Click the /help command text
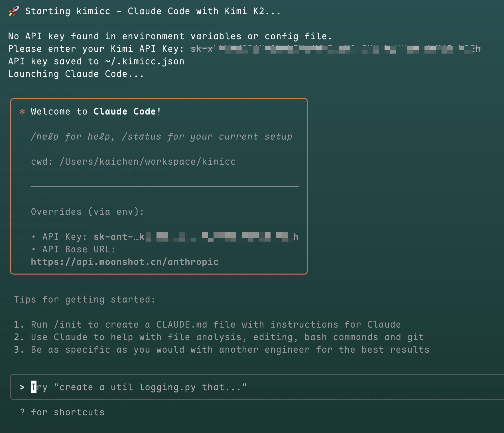The image size is (504, 433). [x=45, y=136]
